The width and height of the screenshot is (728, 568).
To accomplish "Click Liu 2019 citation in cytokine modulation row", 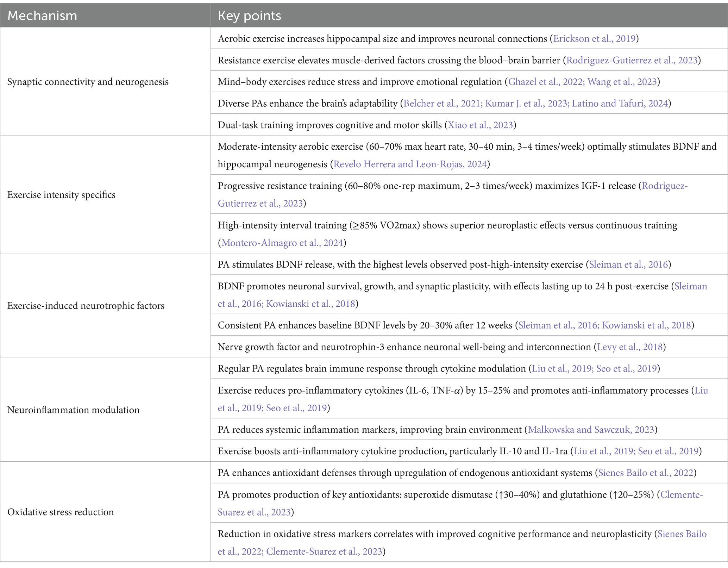I will click(563, 368).
